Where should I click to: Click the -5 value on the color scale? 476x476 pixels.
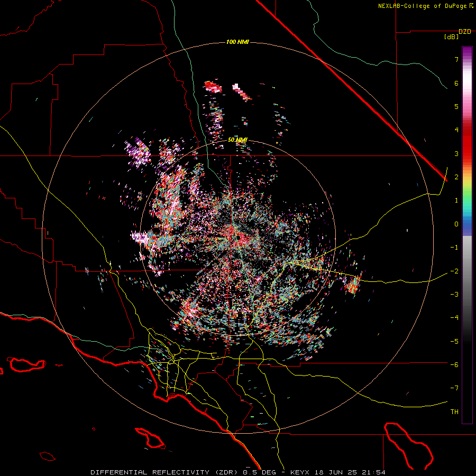[x=454, y=342]
